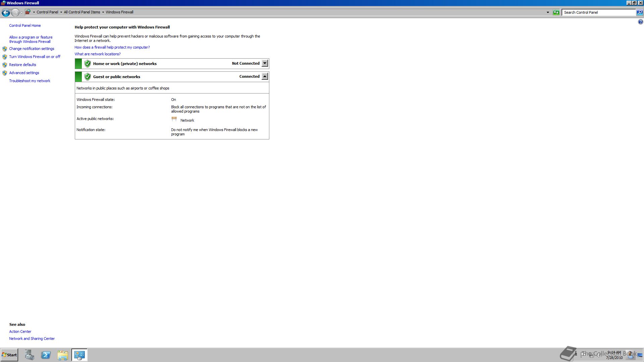644x362 pixels.
Task: Click the network tray icon
Action: (591, 355)
